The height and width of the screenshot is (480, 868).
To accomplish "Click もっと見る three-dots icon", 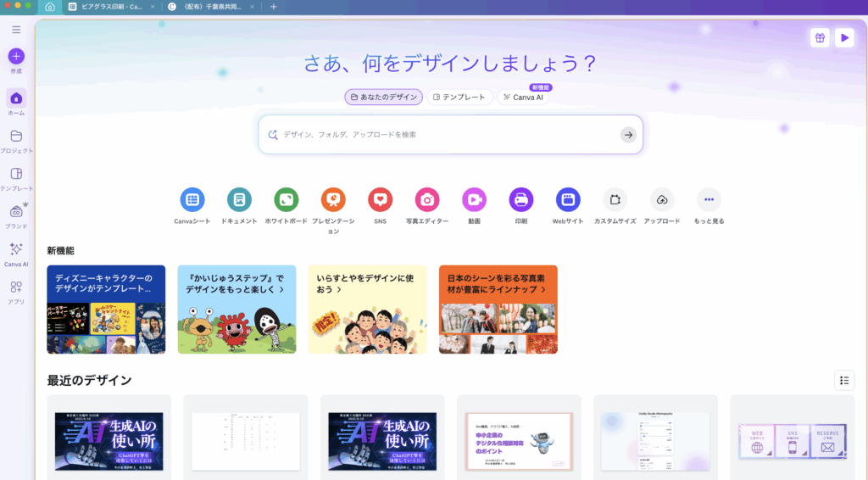I will 709,199.
